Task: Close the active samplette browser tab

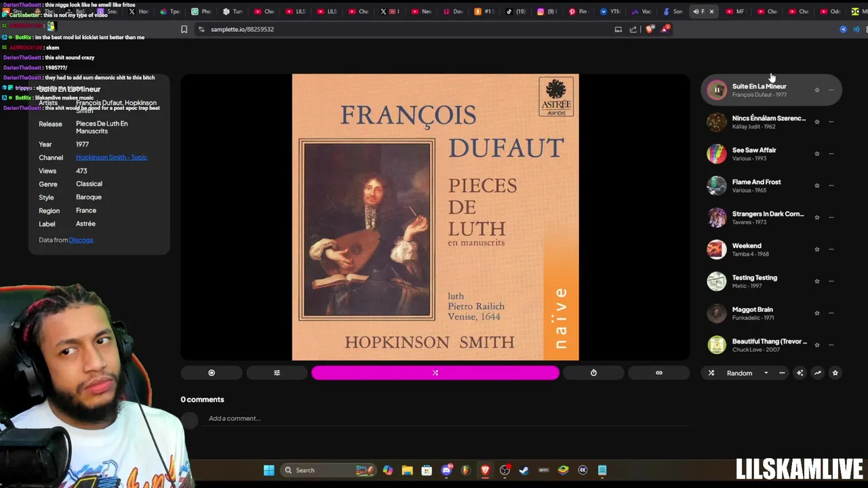Action: (711, 12)
